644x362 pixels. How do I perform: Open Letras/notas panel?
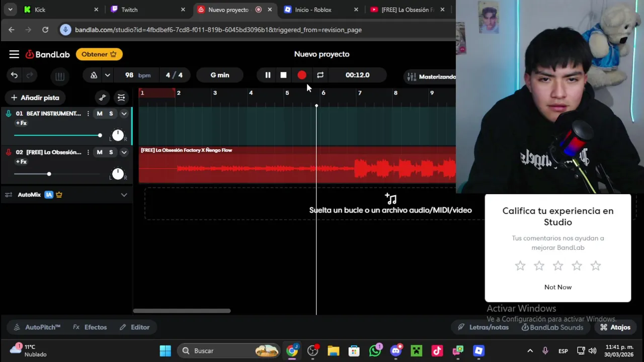click(484, 327)
